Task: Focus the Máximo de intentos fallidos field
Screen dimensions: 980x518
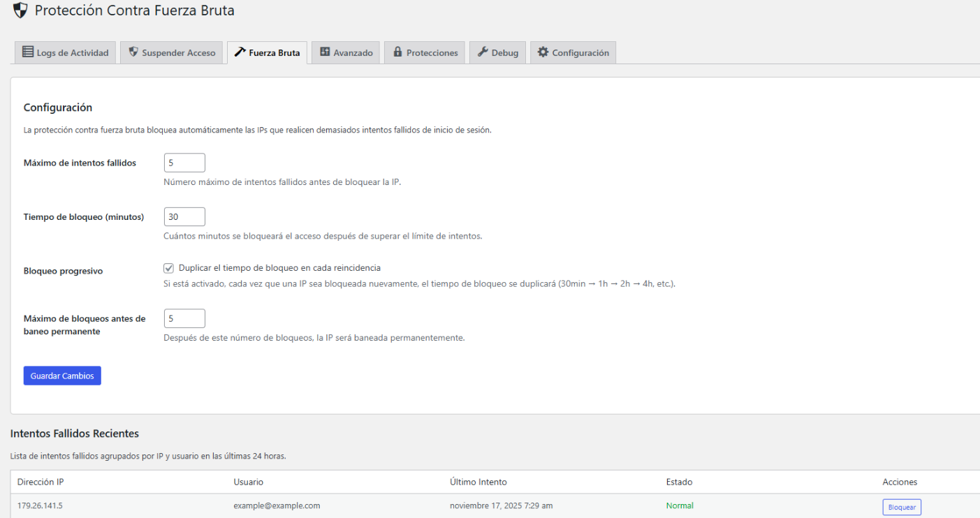Action: pyautogui.click(x=184, y=163)
